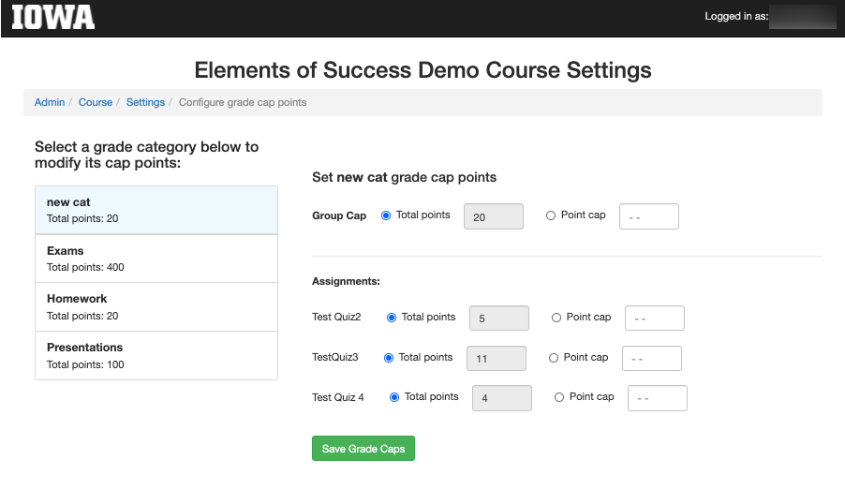
Task: Save the grade caps
Action: pyautogui.click(x=363, y=449)
